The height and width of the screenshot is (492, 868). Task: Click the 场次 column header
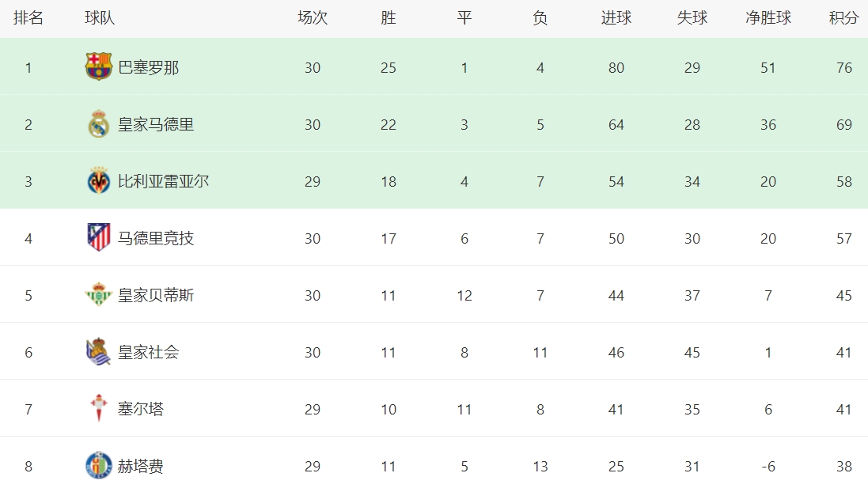(x=313, y=18)
